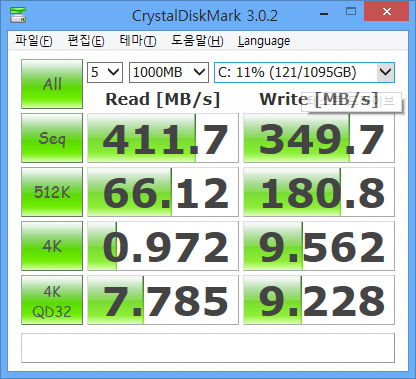This screenshot has height=379, width=416.
Task: Open the 파일(F) menu
Action: (34, 41)
